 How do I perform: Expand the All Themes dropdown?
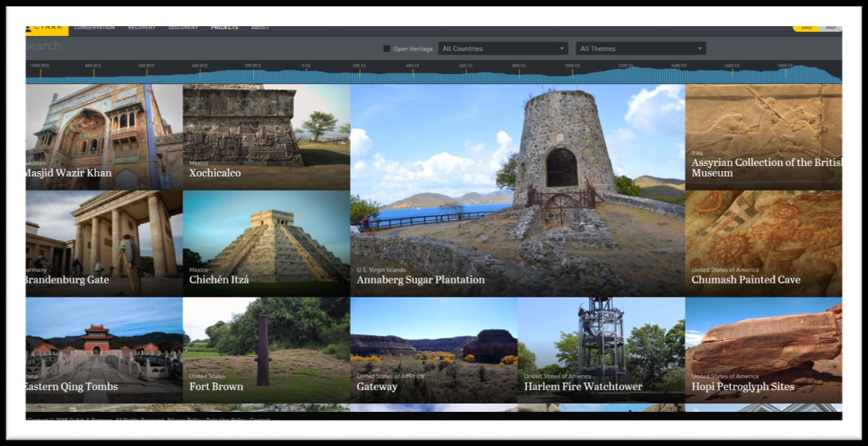[641, 49]
